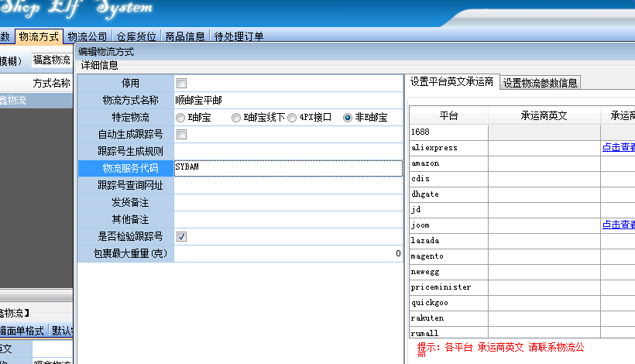Switch to the 设置物流参数信息 tab
Image resolution: width=635 pixels, height=364 pixels.
click(540, 83)
